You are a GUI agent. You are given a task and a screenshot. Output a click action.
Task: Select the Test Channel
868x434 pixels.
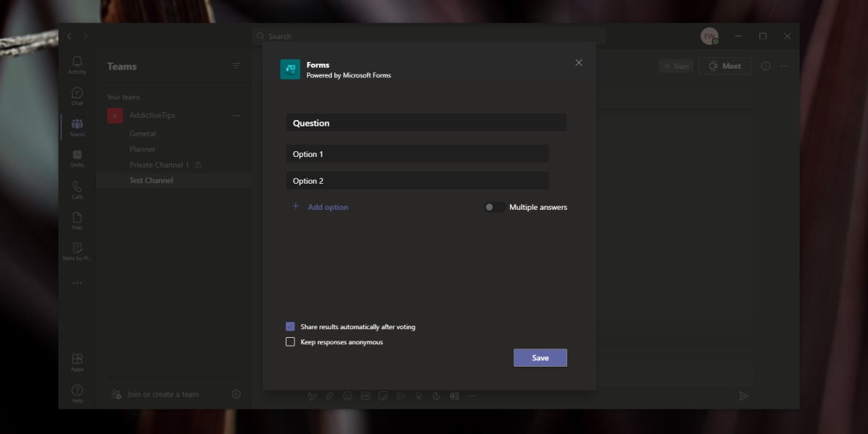click(x=151, y=179)
